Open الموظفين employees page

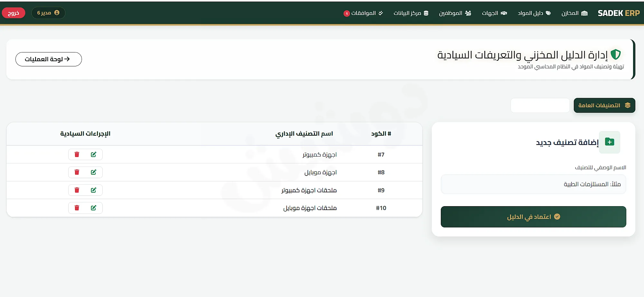tap(455, 13)
